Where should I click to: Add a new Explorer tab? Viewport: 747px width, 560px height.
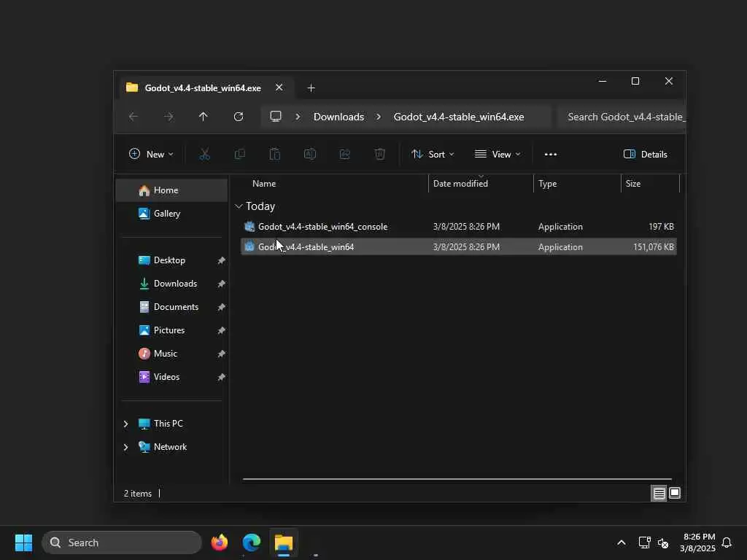[311, 88]
